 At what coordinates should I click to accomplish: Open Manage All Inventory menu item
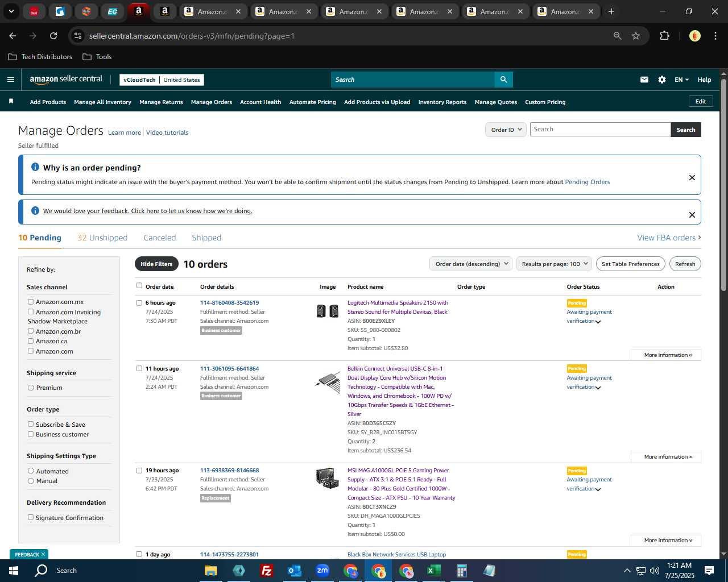[102, 102]
